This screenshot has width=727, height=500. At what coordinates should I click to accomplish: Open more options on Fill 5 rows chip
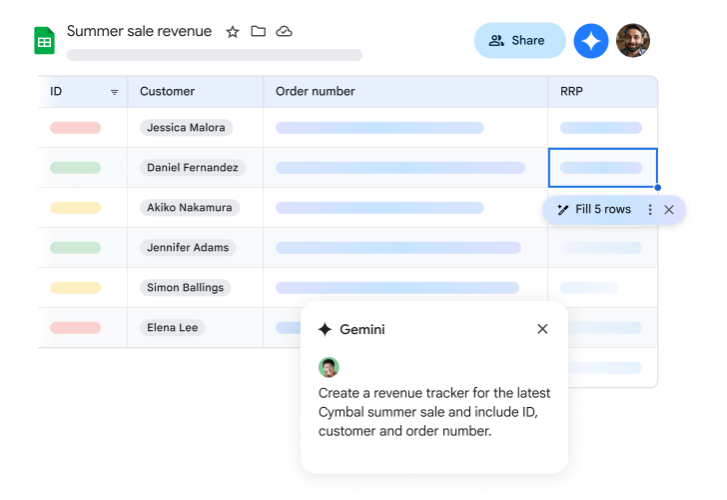click(650, 210)
